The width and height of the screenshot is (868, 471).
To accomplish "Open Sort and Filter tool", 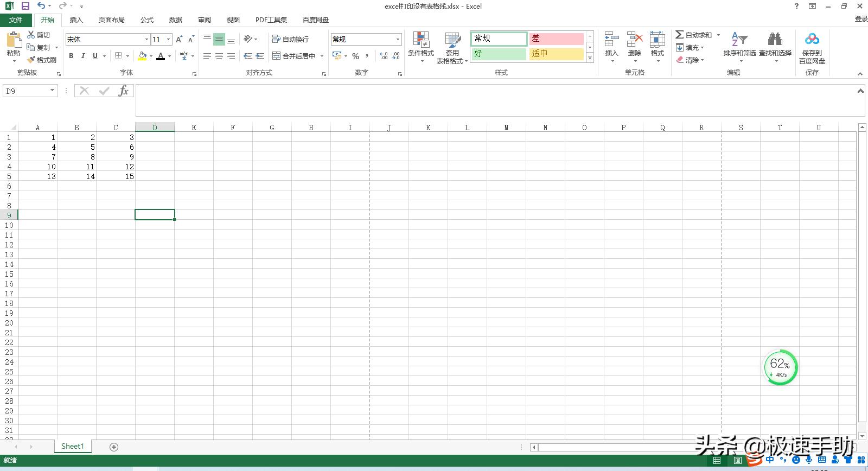I will coord(739,40).
